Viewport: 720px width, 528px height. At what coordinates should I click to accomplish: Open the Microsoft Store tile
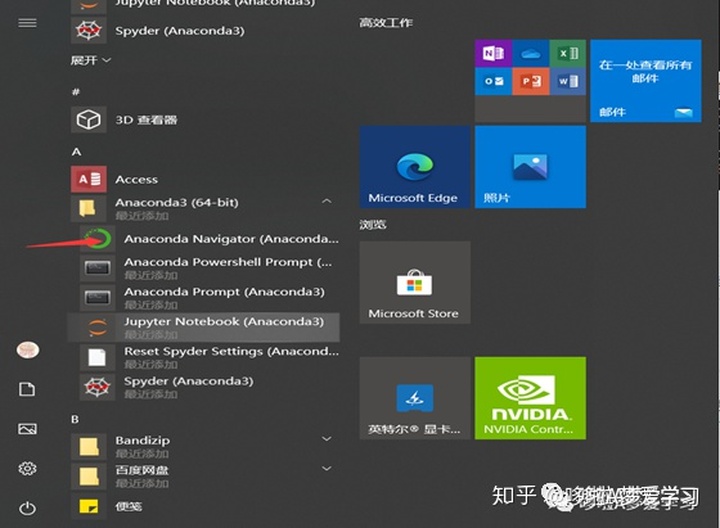click(415, 282)
